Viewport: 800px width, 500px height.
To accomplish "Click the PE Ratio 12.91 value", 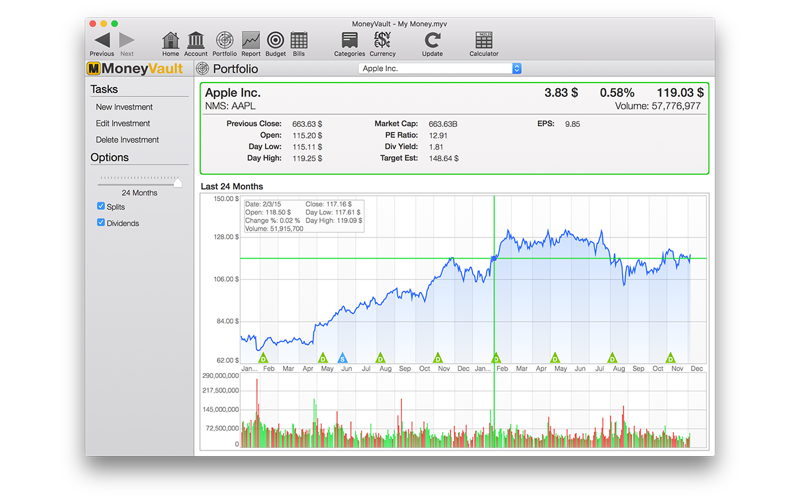I will (x=438, y=136).
